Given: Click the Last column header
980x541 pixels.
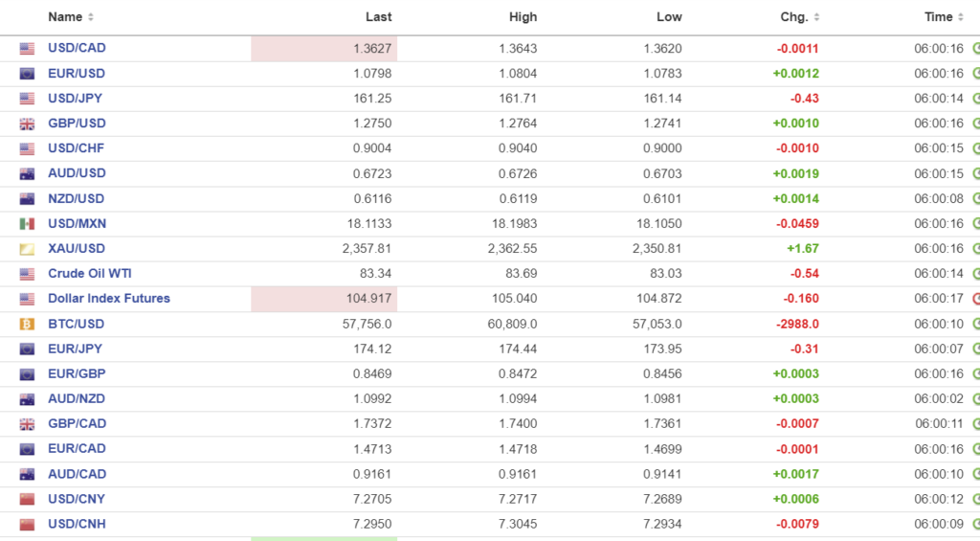Looking at the screenshot, I should coord(379,17).
